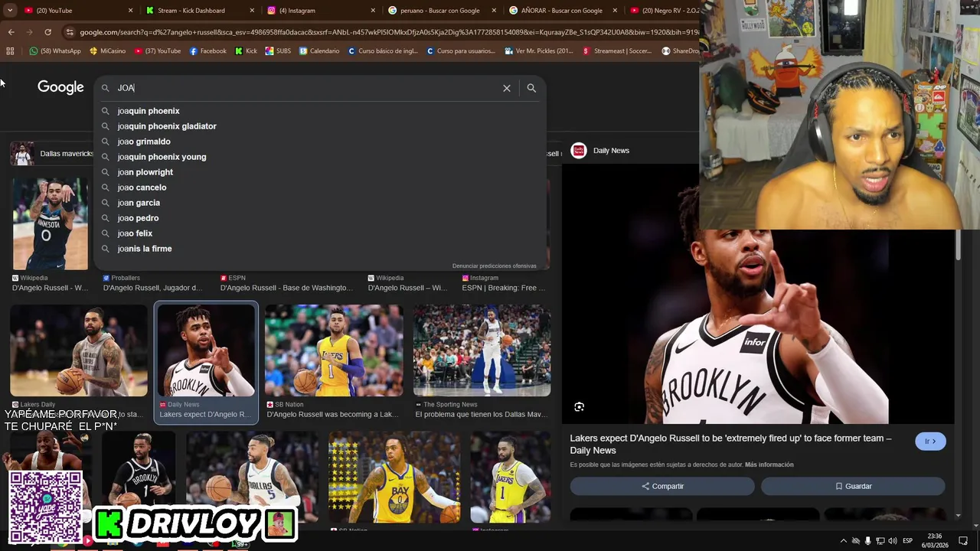Open the MiCasino bookmark
Viewport: 980px width, 551px height.
tap(107, 51)
